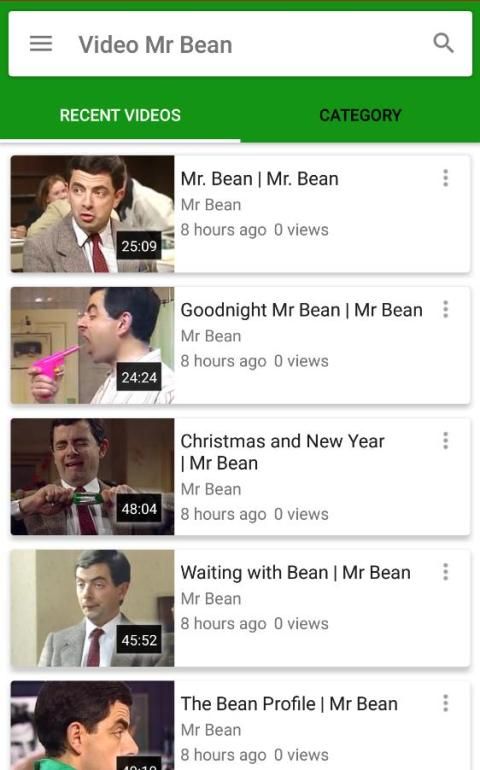Viewport: 480px width, 770px height.
Task: Open more options for Goodnight Mr Bean
Action: tap(446, 309)
